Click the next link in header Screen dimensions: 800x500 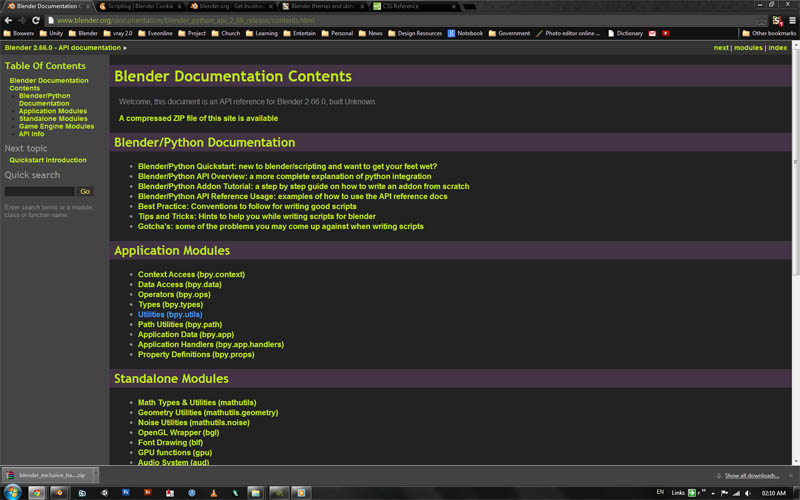tap(721, 47)
